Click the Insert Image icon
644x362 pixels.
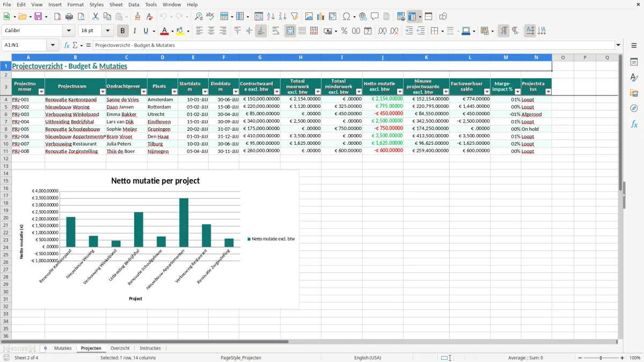(x=309, y=17)
